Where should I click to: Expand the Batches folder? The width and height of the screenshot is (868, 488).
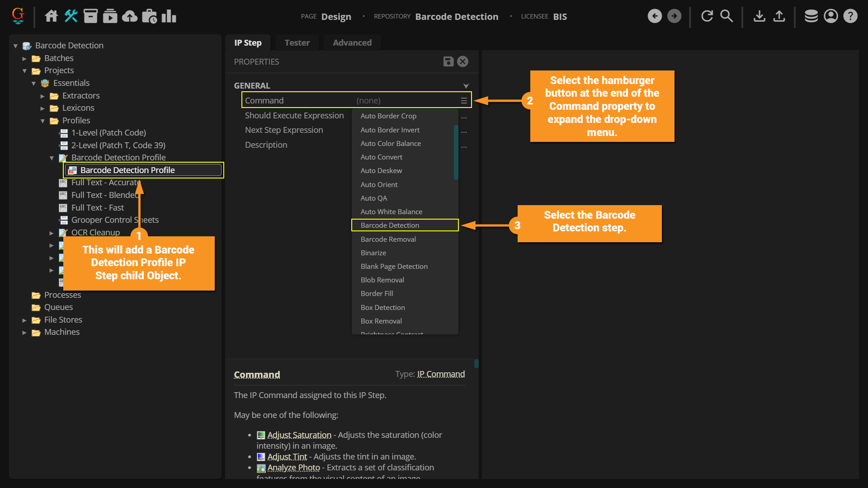(24, 58)
